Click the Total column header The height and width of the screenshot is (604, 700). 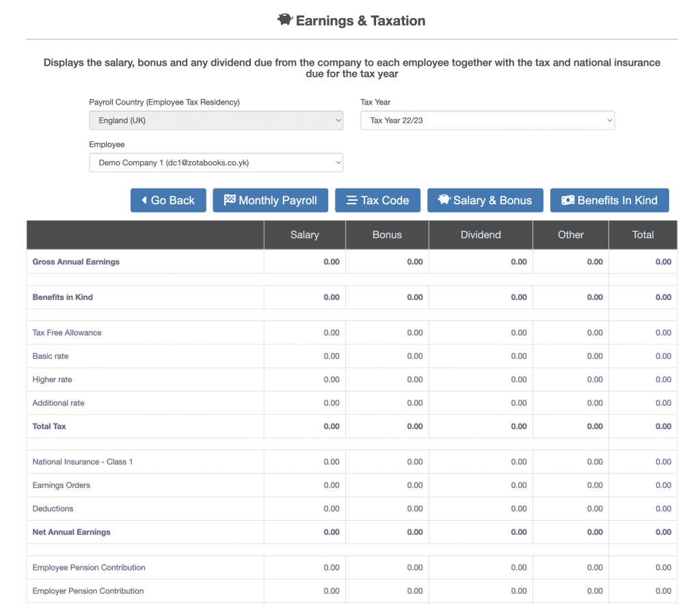tap(643, 234)
